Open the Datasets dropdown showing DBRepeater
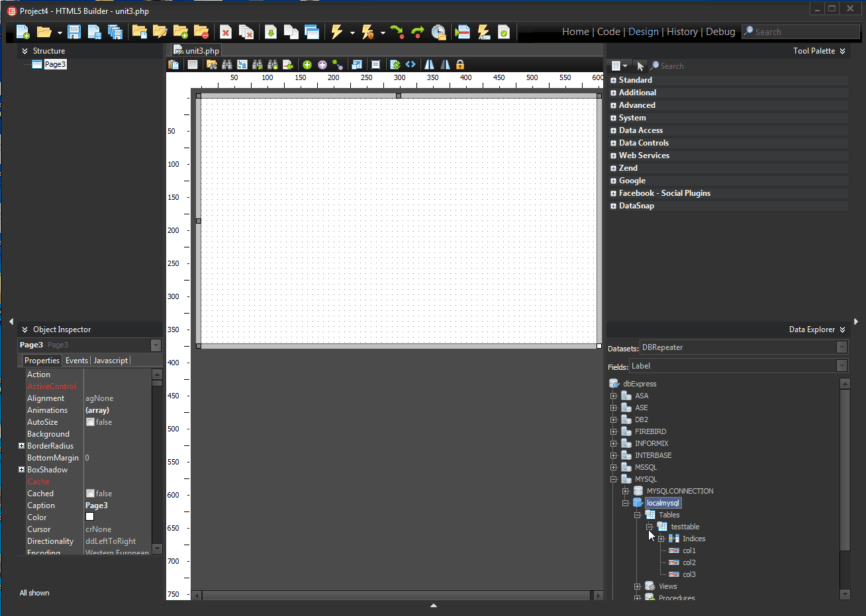 click(841, 347)
